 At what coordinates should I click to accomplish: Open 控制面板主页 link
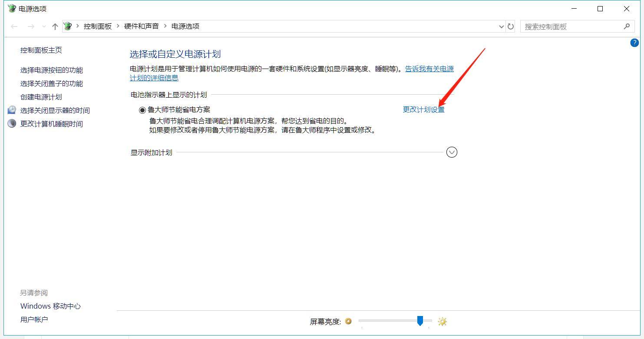pyautogui.click(x=41, y=50)
